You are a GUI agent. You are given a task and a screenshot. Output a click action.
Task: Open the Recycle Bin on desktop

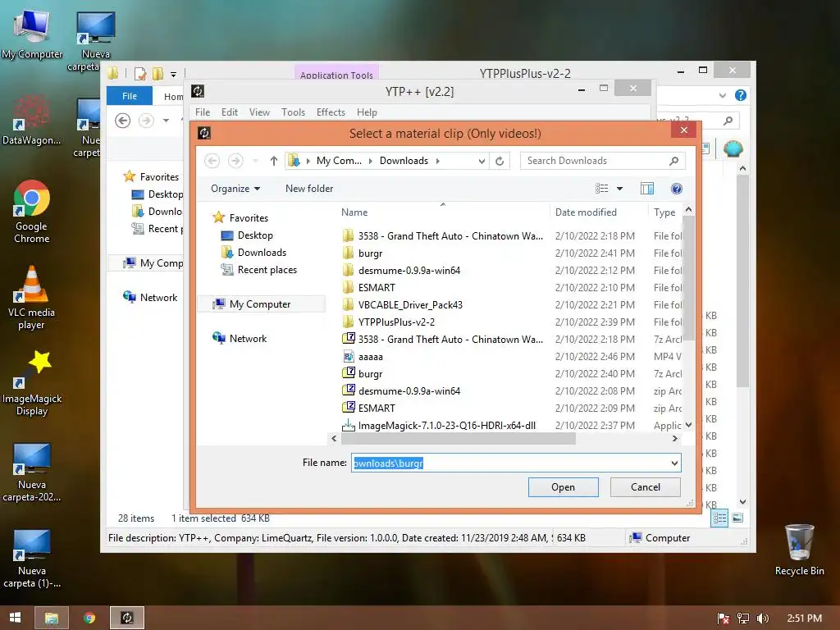tap(799, 550)
